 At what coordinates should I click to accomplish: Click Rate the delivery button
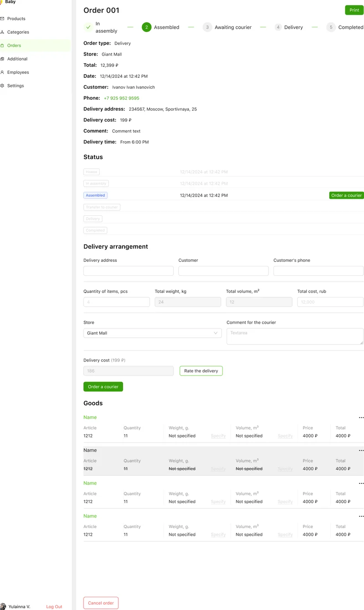(201, 371)
